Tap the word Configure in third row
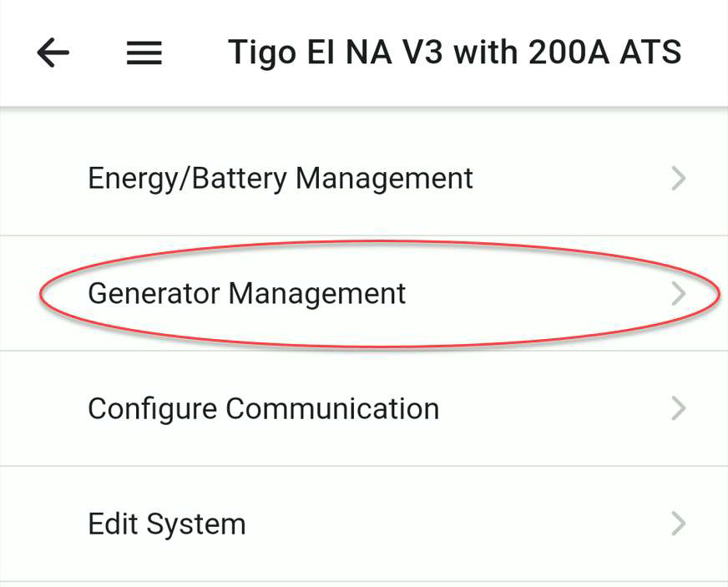The height and width of the screenshot is (587, 728). (x=152, y=410)
